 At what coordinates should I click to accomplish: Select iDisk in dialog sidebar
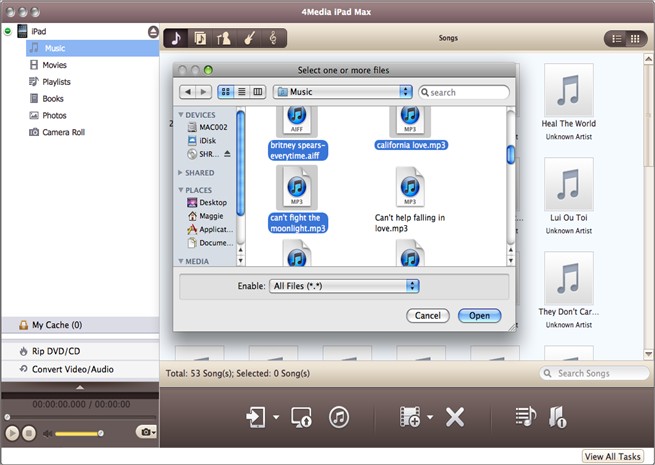coord(202,141)
